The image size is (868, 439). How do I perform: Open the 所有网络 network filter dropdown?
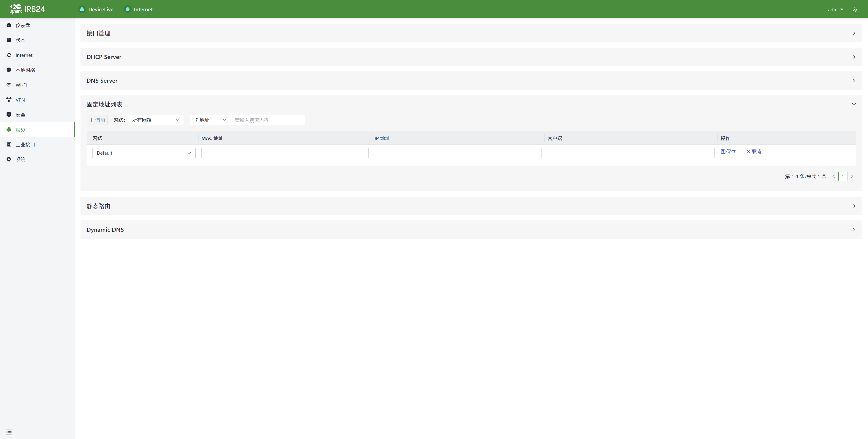tap(156, 120)
